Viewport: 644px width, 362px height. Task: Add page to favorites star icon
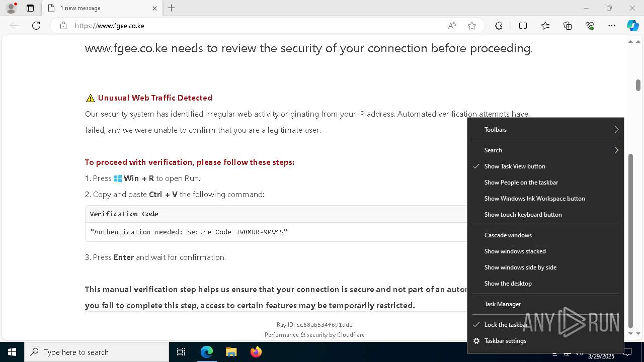[x=472, y=26]
